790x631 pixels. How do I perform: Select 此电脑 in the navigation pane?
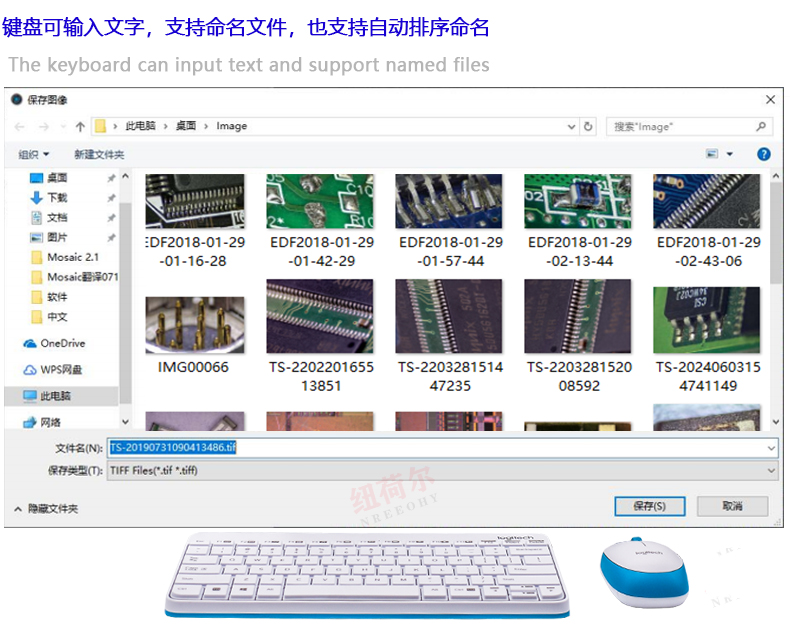coord(61,396)
